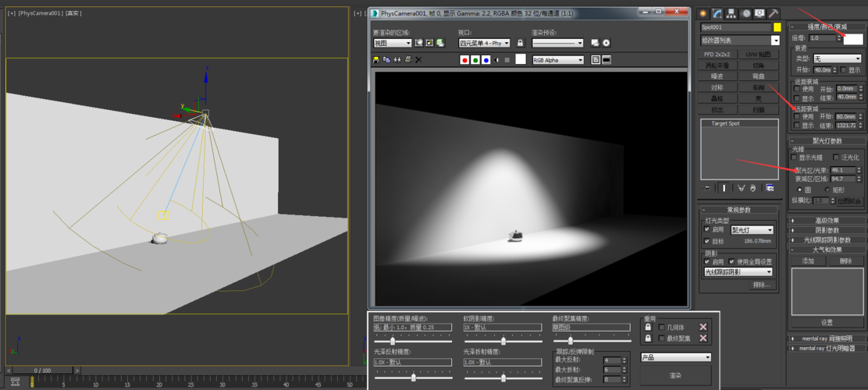Open the Modify panel tab
Screen dimensions: 868x390
point(717,13)
